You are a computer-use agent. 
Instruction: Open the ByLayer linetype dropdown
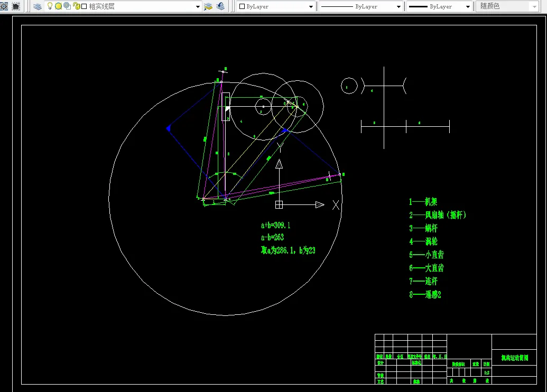coord(398,7)
